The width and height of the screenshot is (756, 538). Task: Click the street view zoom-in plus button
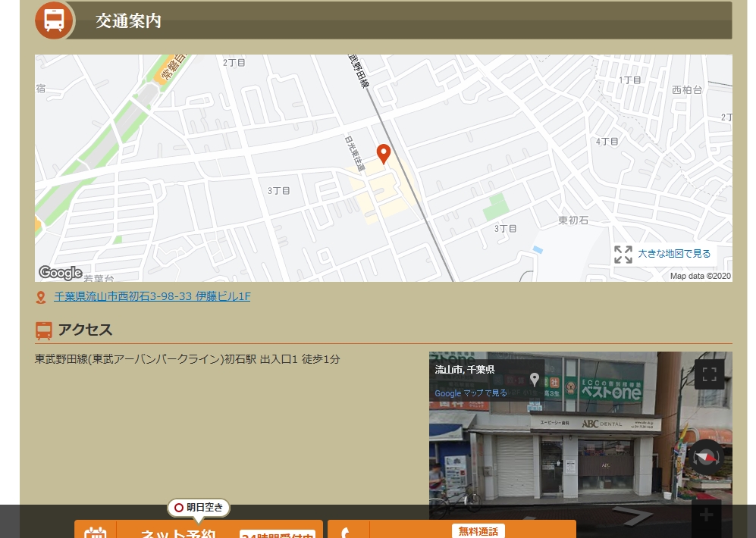click(706, 516)
